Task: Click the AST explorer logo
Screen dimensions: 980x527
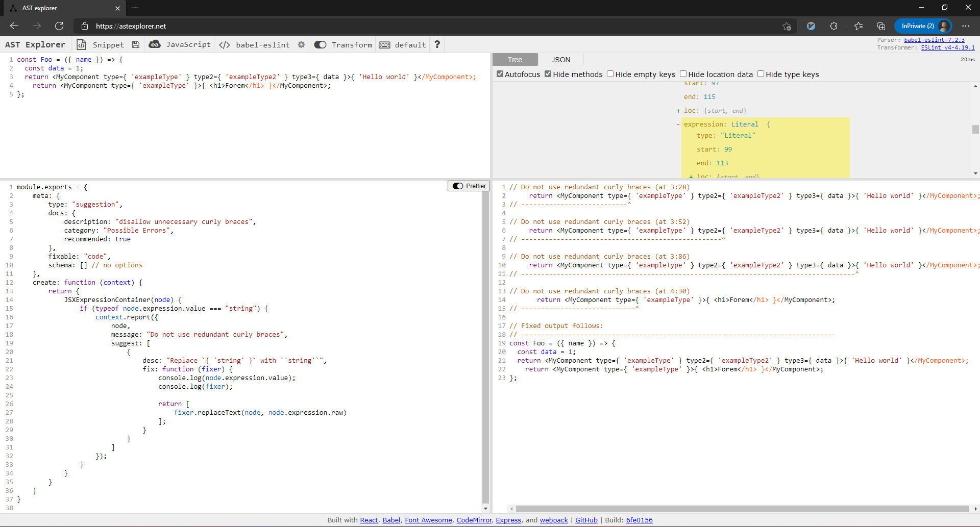Action: pyautogui.click(x=35, y=44)
